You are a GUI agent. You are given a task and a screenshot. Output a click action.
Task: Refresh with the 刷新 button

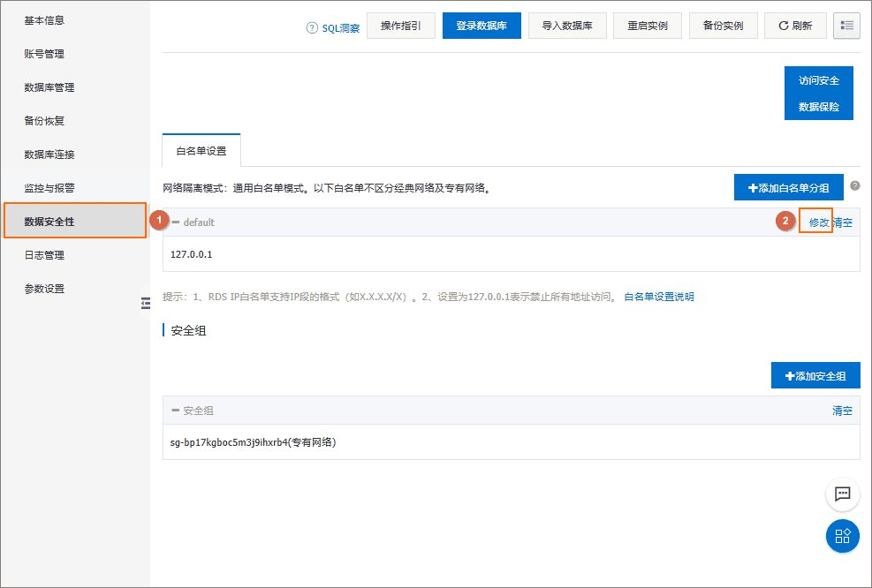795,26
